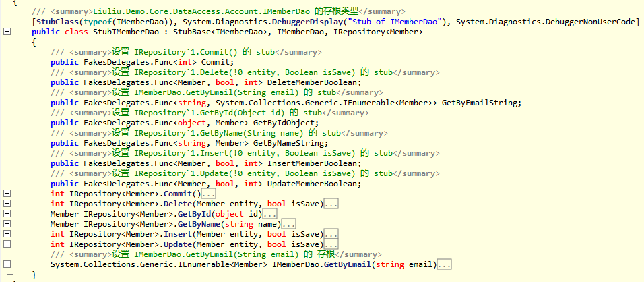The image size is (644, 282).
Task: Expand the IRepository<Member>.Insert margin plus box
Action: coord(7,235)
